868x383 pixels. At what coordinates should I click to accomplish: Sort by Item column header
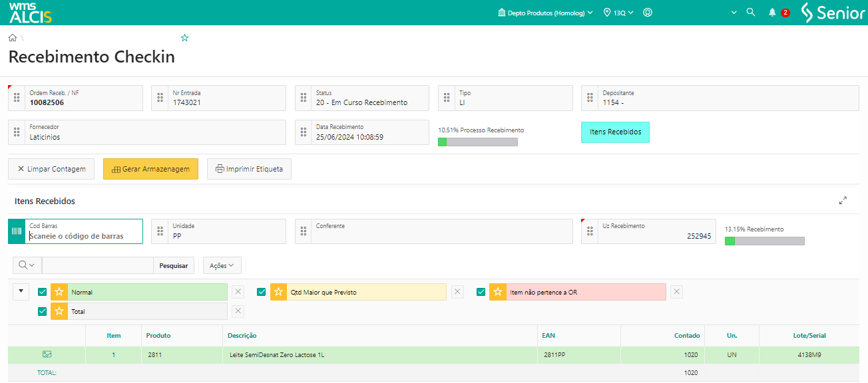tap(114, 336)
